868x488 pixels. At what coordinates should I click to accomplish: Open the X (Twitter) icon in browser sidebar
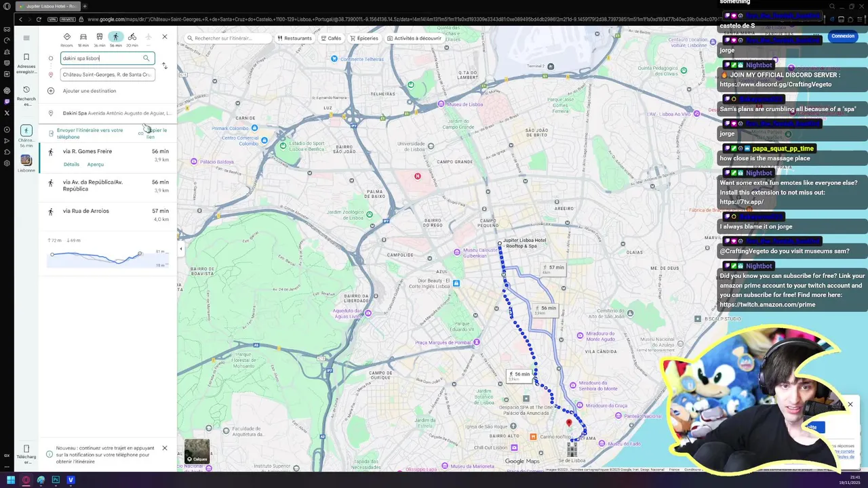[x=7, y=113]
